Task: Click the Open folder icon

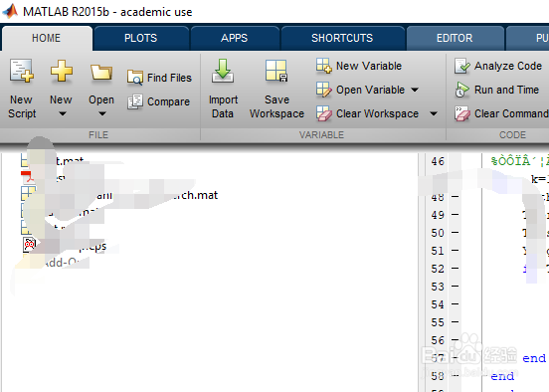Action: 101,73
